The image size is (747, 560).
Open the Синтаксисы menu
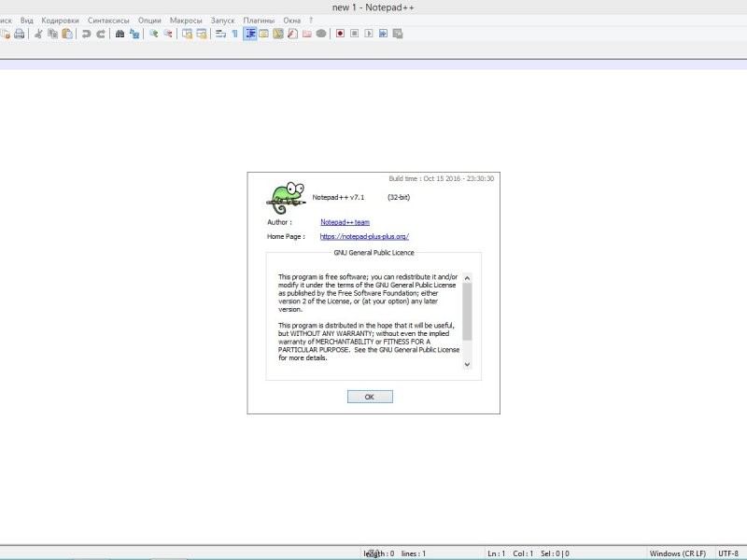point(108,21)
